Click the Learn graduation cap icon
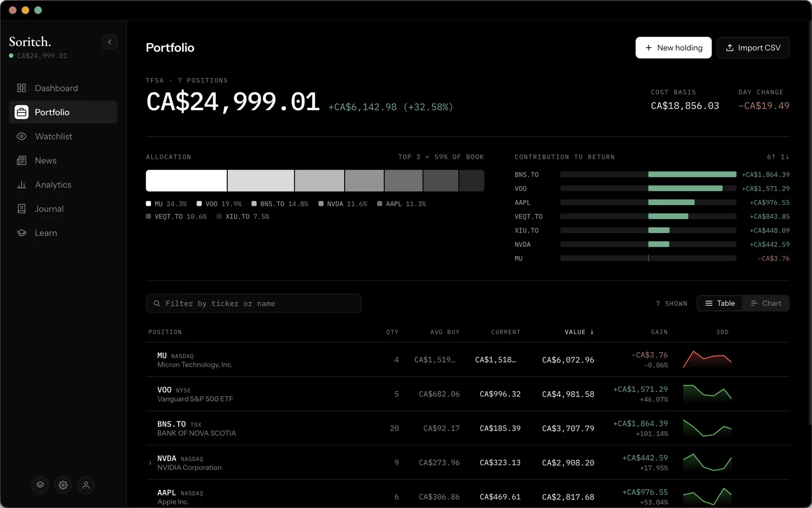 (x=21, y=233)
